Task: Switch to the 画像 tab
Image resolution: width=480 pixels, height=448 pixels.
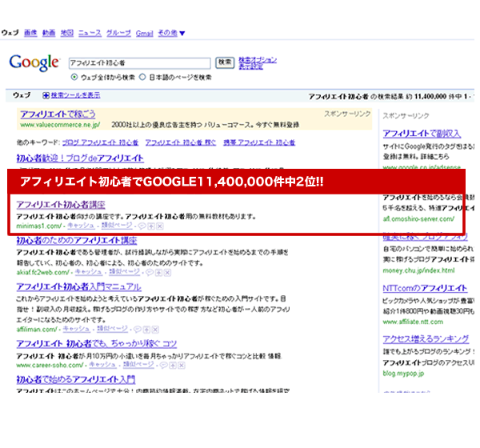Action: coord(30,33)
